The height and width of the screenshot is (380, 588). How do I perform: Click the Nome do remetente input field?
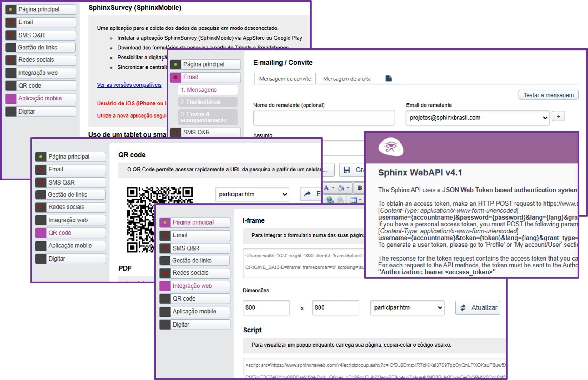click(324, 118)
